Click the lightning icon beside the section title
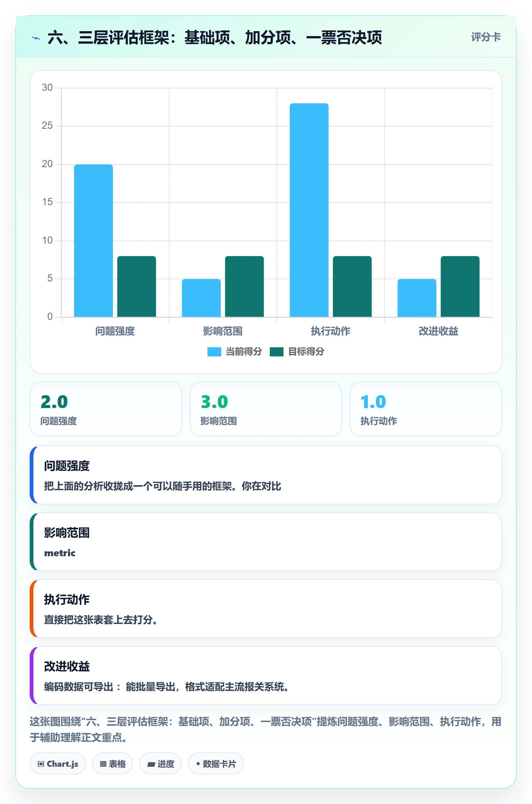Image resolution: width=532 pixels, height=804 pixels. pos(36,38)
